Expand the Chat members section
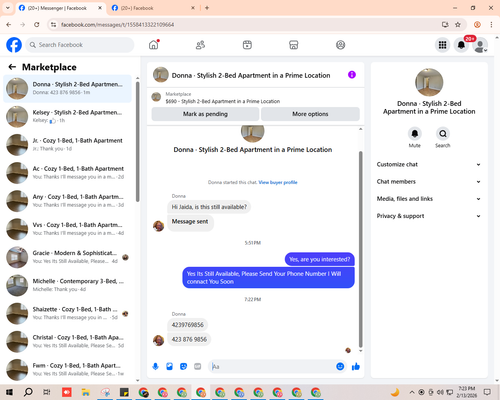The width and height of the screenshot is (500, 400). [x=429, y=182]
